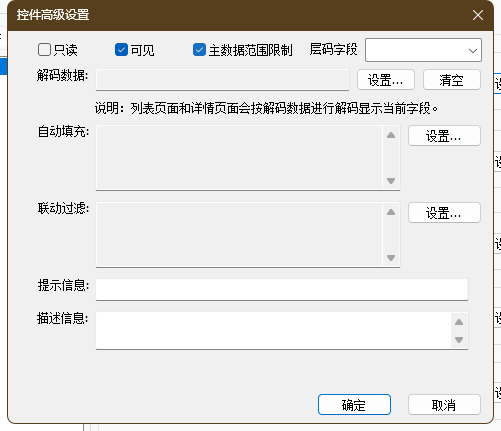Click up arrow in 自动填充 scrollbar
The image size is (501, 431).
tap(391, 135)
